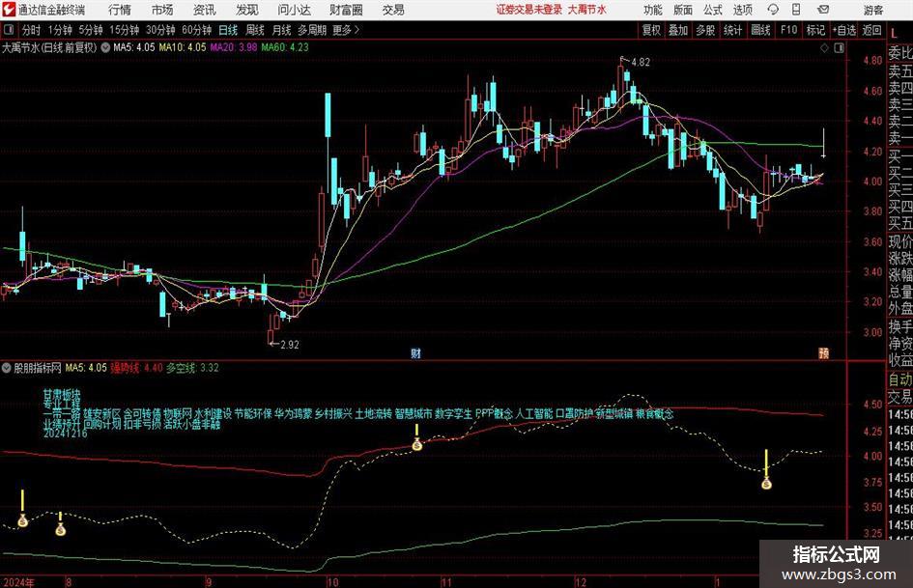Click the 通达信 app logo icon
The width and height of the screenshot is (913, 588).
coord(9,10)
